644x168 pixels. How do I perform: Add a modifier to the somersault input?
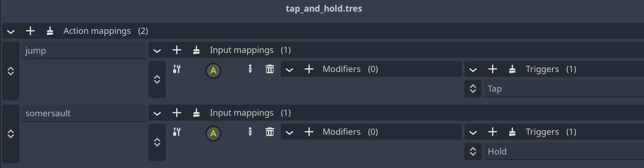[x=309, y=132]
